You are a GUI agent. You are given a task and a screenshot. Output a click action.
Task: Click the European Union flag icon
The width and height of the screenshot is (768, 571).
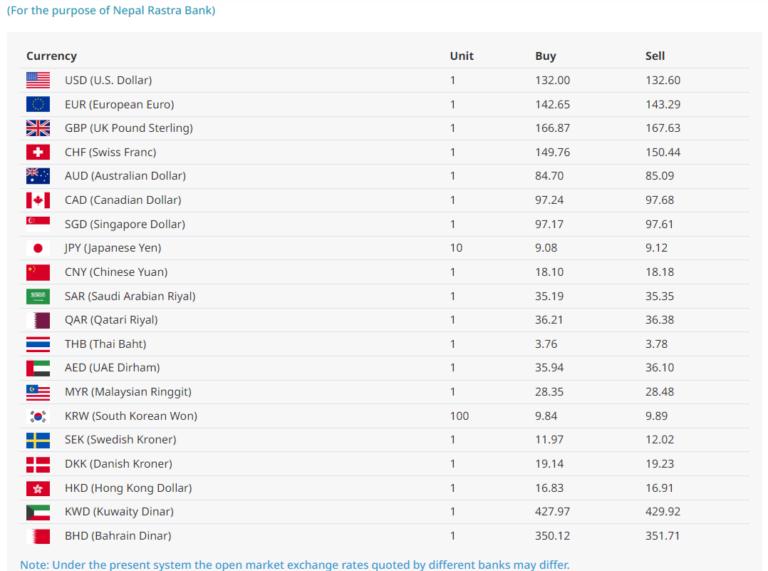click(38, 104)
